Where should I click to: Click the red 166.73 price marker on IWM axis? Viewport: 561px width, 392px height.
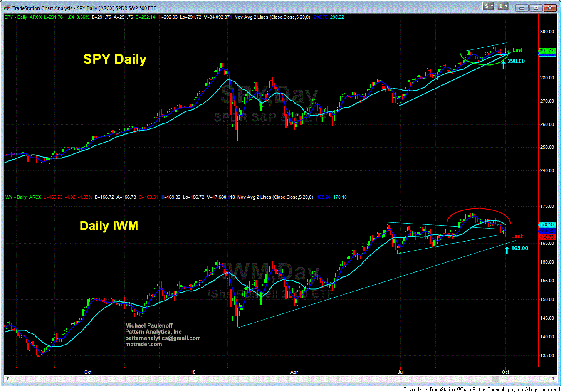pyautogui.click(x=546, y=237)
